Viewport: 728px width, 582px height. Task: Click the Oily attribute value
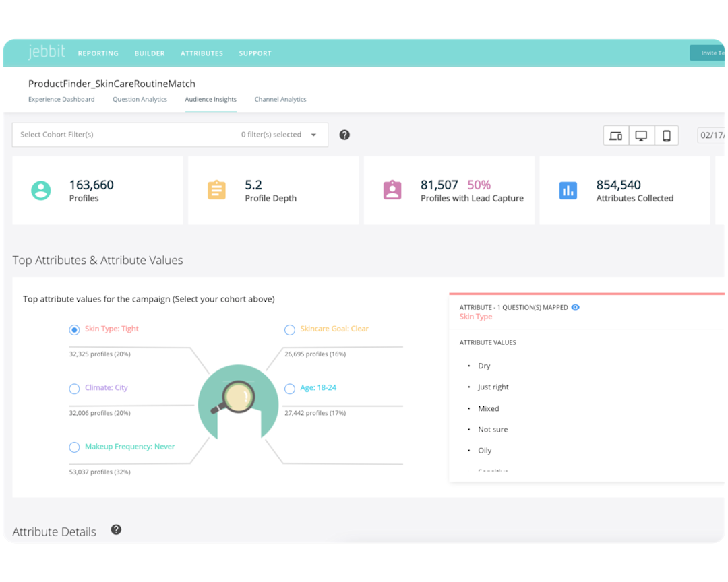[485, 450]
